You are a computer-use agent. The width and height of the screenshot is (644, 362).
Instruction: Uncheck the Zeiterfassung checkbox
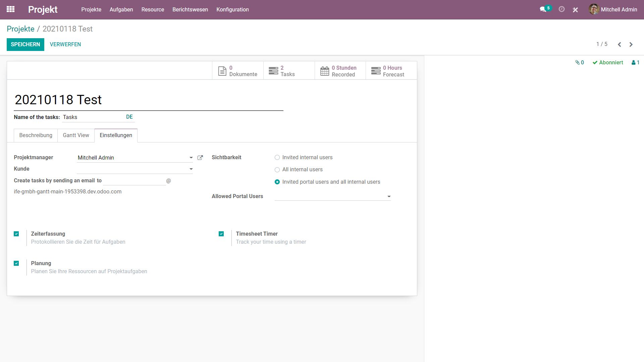coord(16,234)
